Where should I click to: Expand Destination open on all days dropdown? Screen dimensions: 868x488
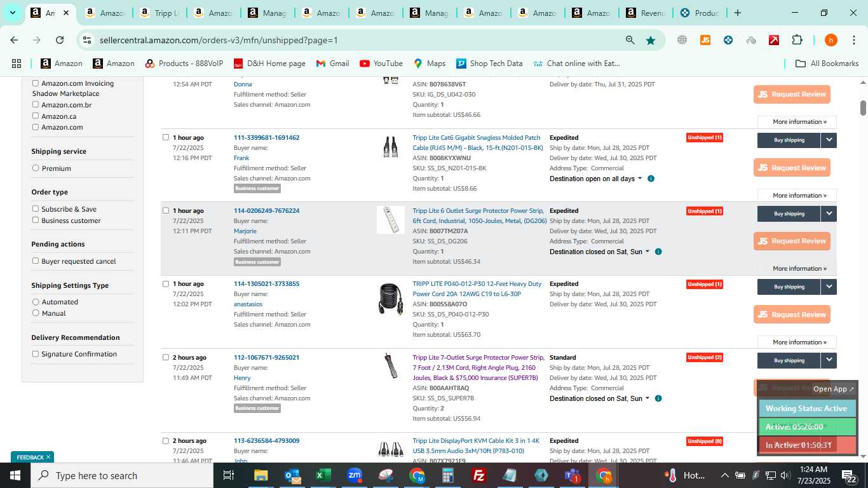point(596,179)
